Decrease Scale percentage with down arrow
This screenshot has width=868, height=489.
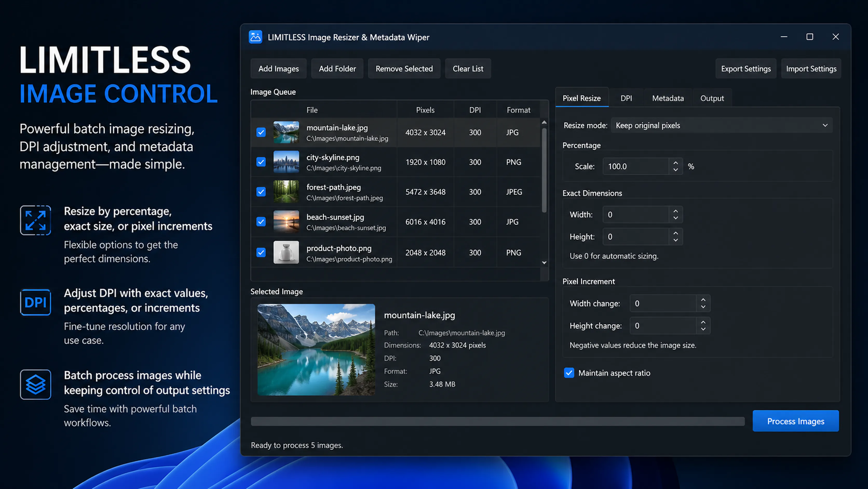click(x=676, y=170)
